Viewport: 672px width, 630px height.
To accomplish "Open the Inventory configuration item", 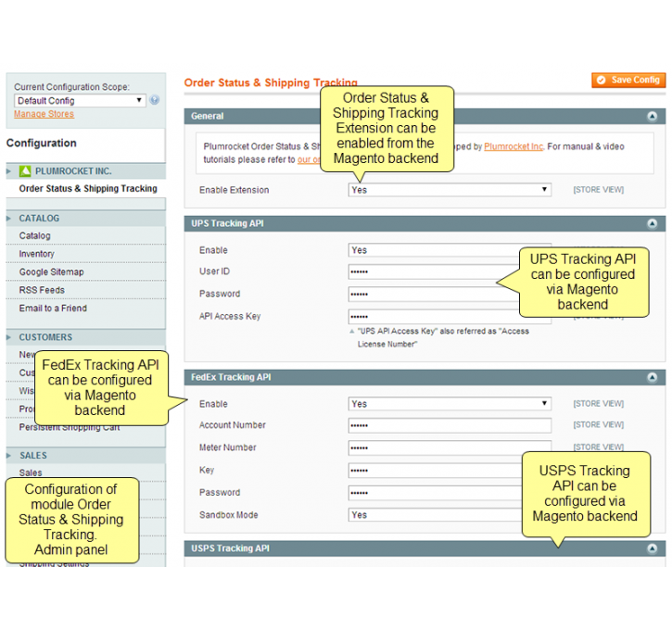I will point(36,254).
